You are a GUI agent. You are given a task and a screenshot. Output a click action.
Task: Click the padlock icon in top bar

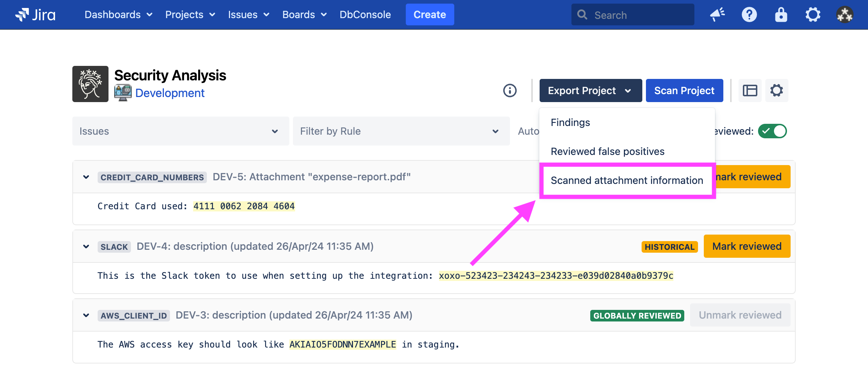point(781,15)
